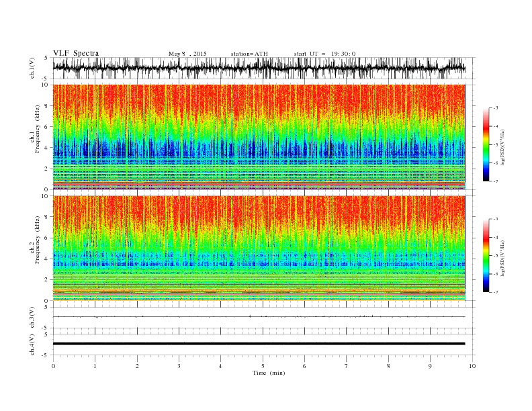Click the "-7" tick on ch.2 color bar

point(496,292)
